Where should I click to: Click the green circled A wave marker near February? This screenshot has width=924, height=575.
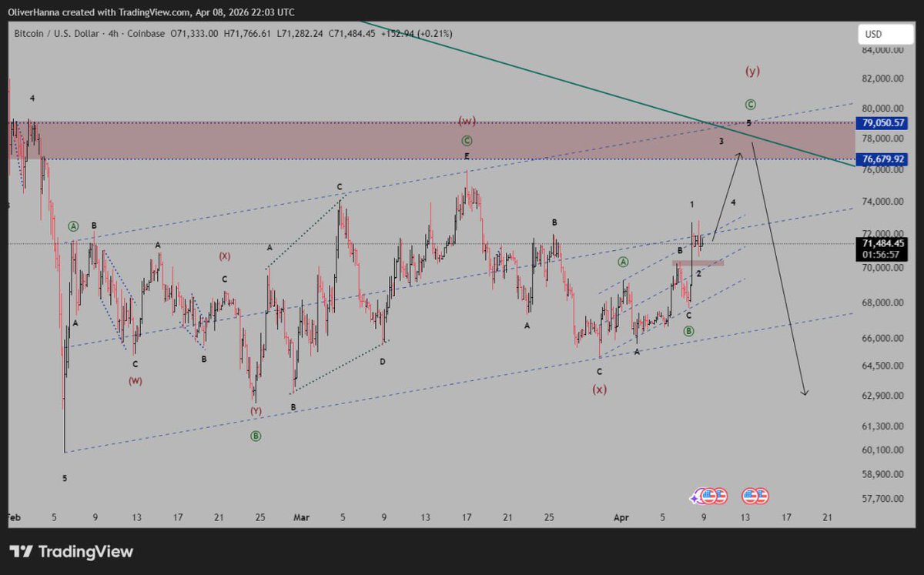tap(73, 226)
